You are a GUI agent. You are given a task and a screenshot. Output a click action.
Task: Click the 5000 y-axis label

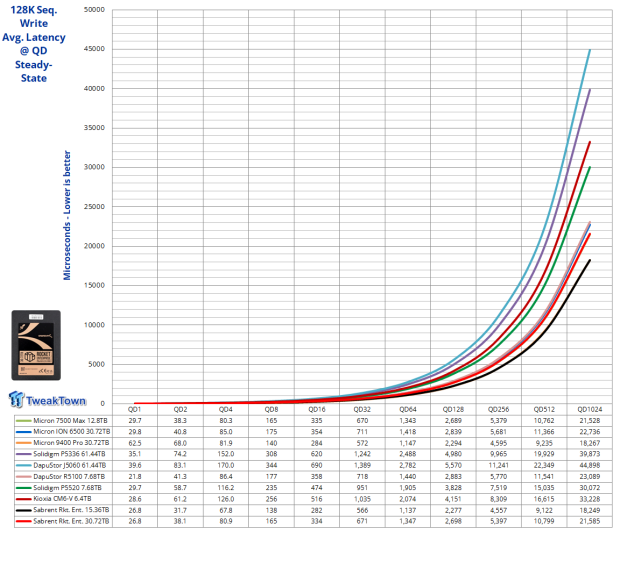(x=96, y=364)
